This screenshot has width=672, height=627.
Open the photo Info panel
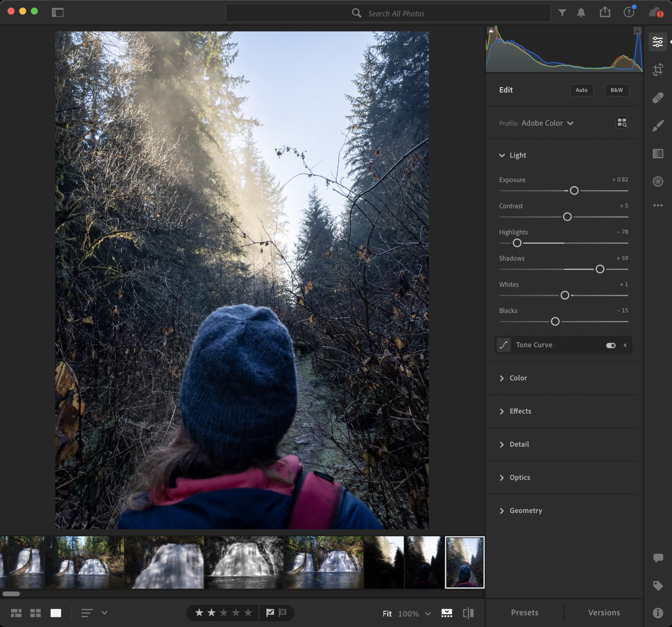click(658, 613)
